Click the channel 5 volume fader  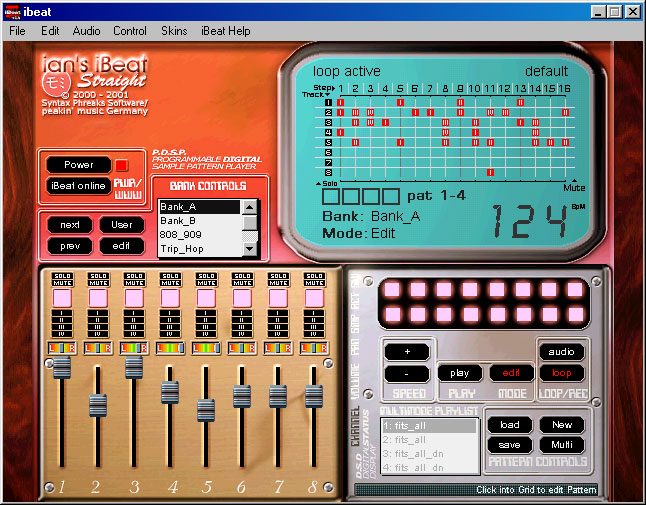click(x=206, y=410)
